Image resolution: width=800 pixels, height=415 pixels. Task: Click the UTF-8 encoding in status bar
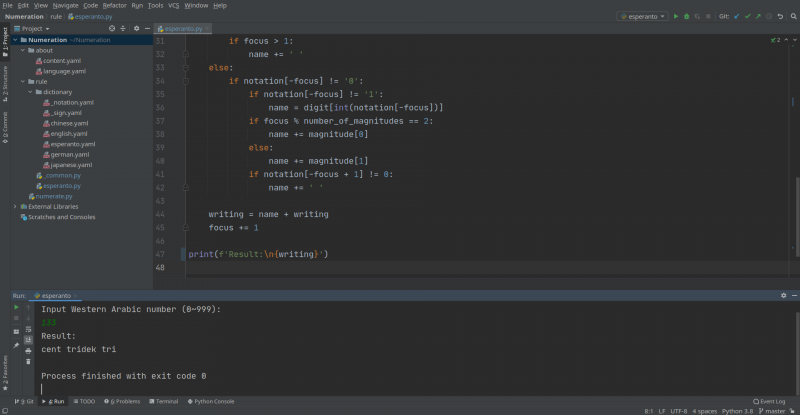point(679,411)
